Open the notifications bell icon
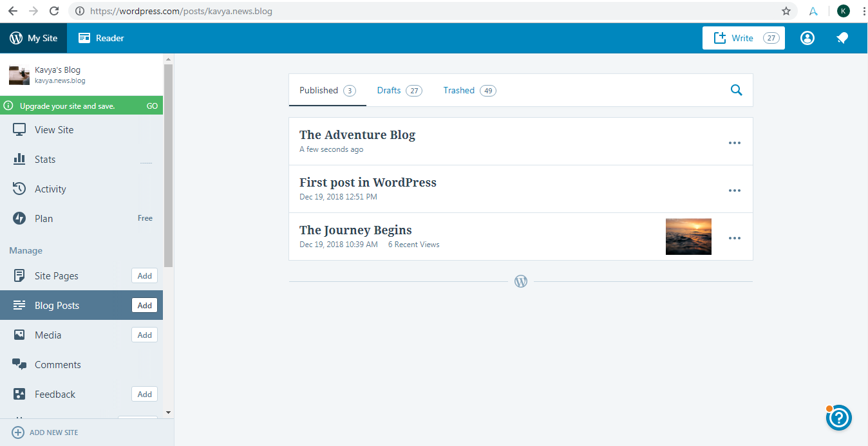 click(x=842, y=39)
